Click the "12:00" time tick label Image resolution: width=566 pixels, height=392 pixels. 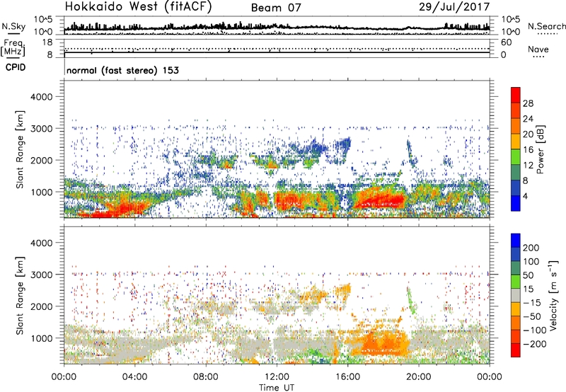[x=277, y=377]
